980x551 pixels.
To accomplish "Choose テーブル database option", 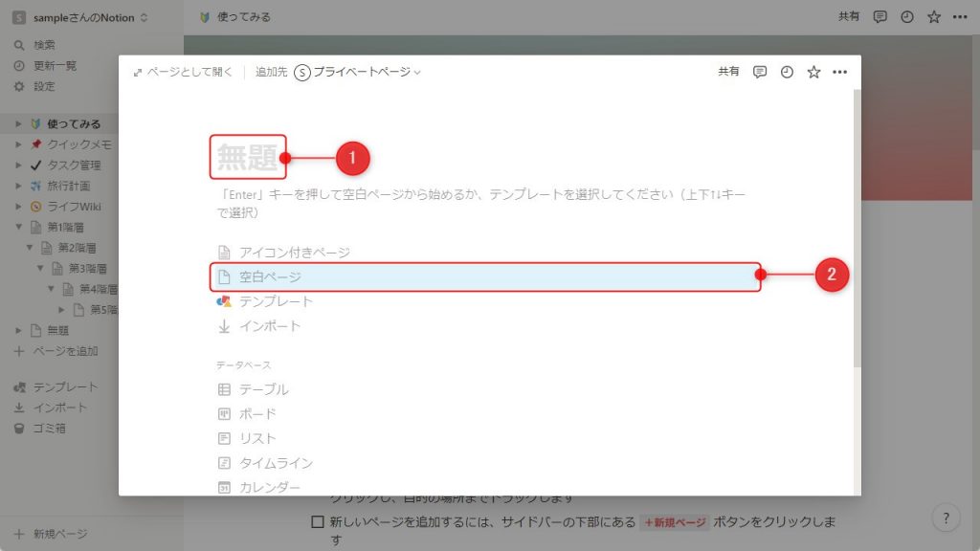I will [485, 389].
